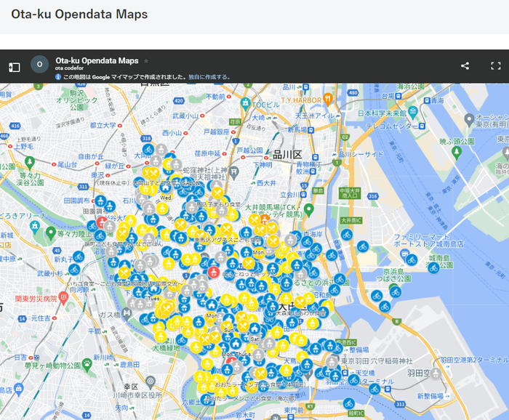Screen dimensions: 509x420
Task: Open the map in fullscreen view
Action: (495, 66)
